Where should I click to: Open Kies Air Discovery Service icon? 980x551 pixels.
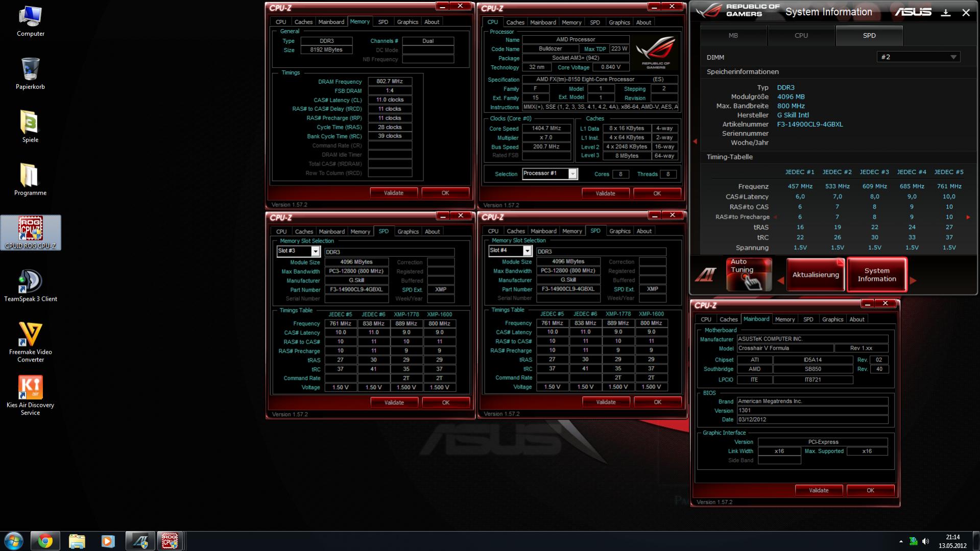pyautogui.click(x=31, y=396)
